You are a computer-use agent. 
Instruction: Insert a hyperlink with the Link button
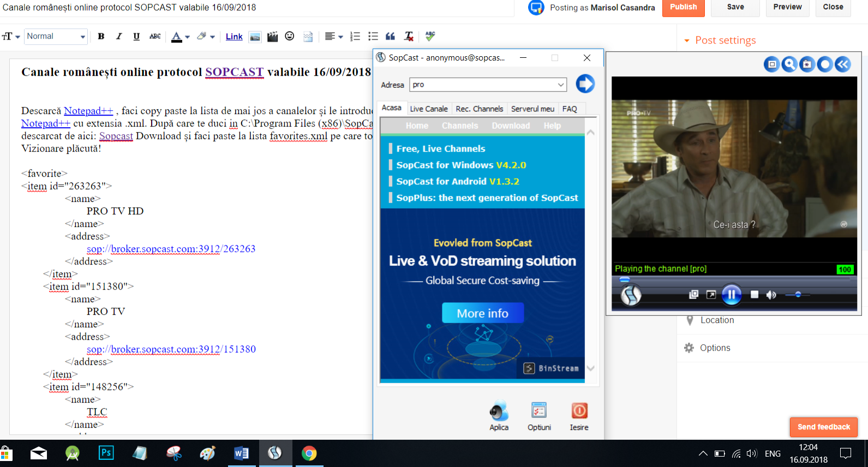point(234,37)
